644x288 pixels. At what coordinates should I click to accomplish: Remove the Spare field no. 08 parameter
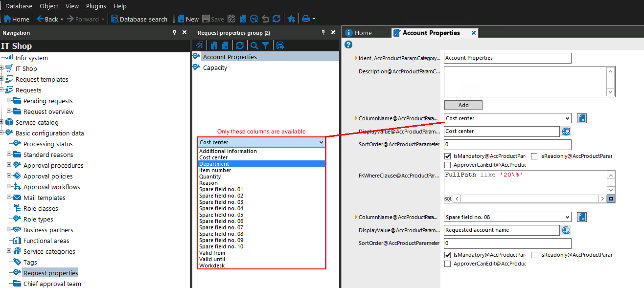581,217
